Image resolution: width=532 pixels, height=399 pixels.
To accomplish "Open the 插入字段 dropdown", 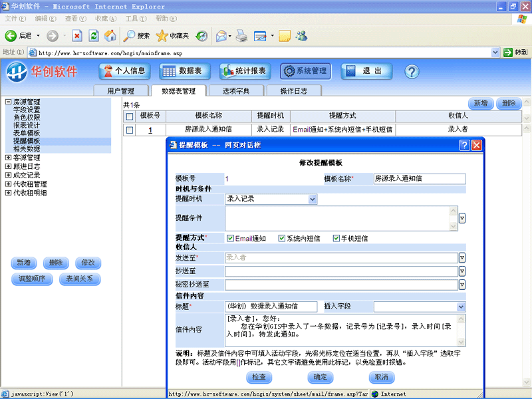I will [x=461, y=307].
